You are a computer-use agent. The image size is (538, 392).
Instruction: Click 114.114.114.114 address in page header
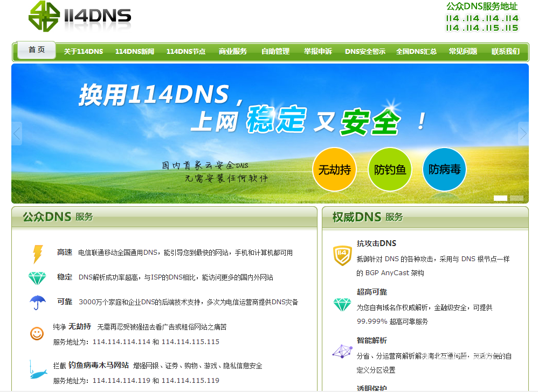pyautogui.click(x=482, y=18)
